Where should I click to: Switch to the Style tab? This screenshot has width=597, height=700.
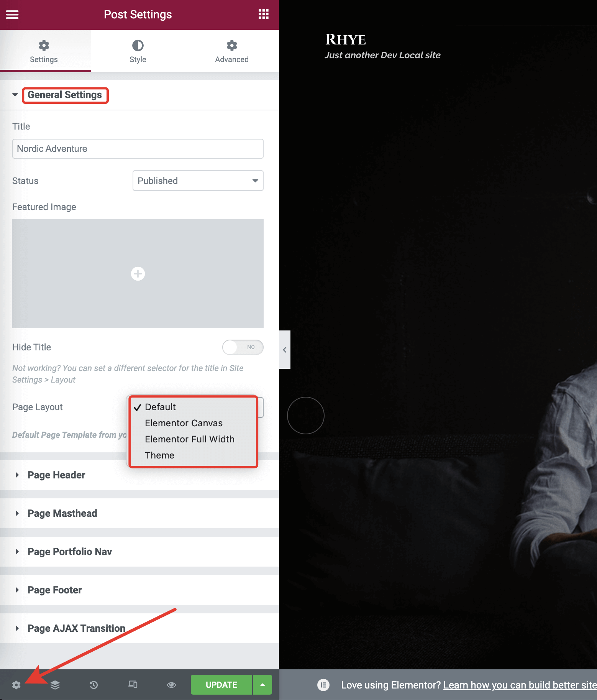(138, 51)
